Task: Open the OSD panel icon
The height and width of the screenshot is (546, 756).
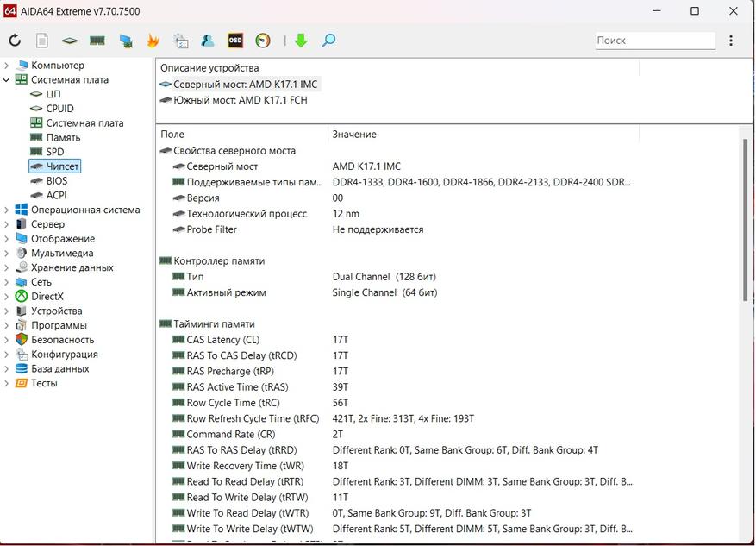Action: pyautogui.click(x=235, y=41)
